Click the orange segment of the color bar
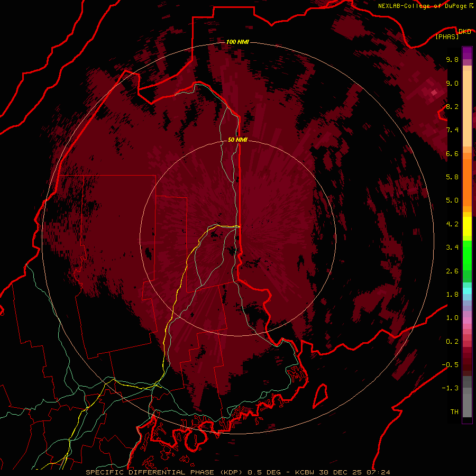476x476 pixels. click(x=467, y=182)
